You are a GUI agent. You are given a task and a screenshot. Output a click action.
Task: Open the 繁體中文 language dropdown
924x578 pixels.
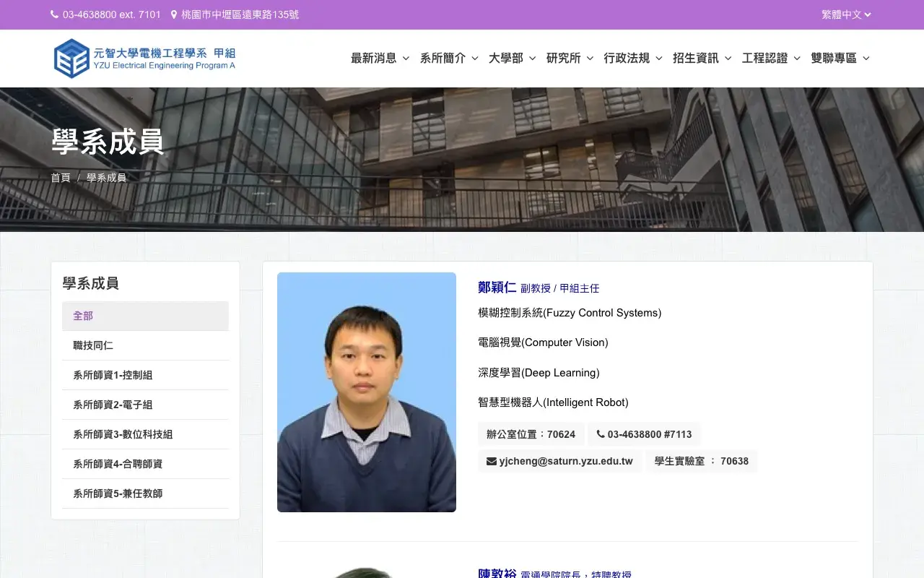tap(846, 14)
